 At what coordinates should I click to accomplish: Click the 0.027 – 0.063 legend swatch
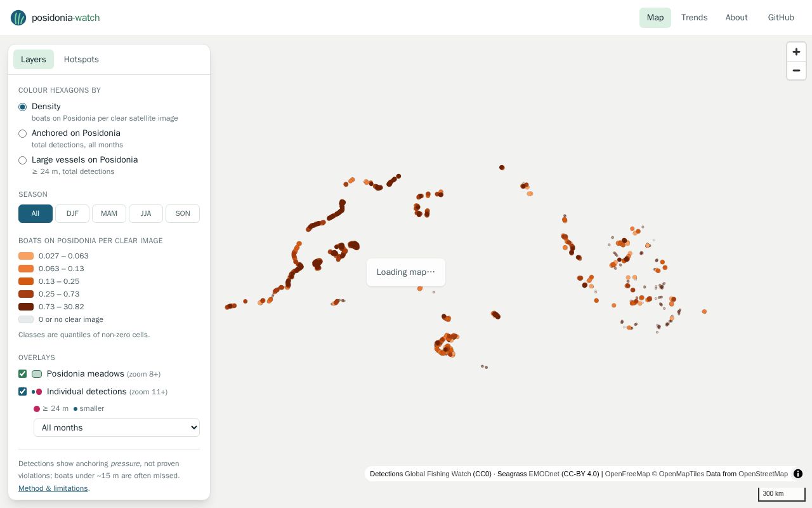pyautogui.click(x=26, y=256)
